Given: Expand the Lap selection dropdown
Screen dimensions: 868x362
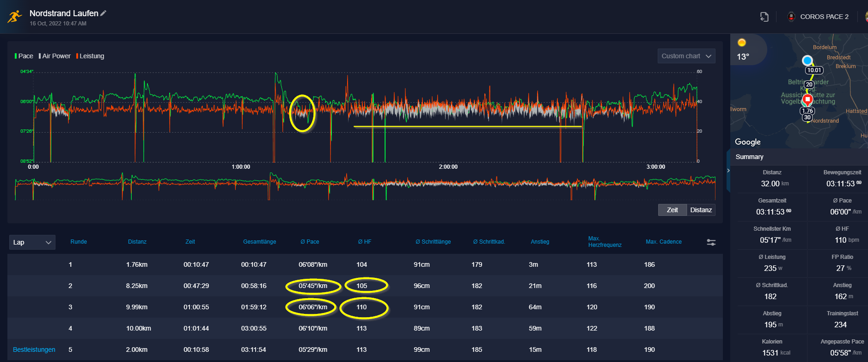Looking at the screenshot, I should 32,242.
